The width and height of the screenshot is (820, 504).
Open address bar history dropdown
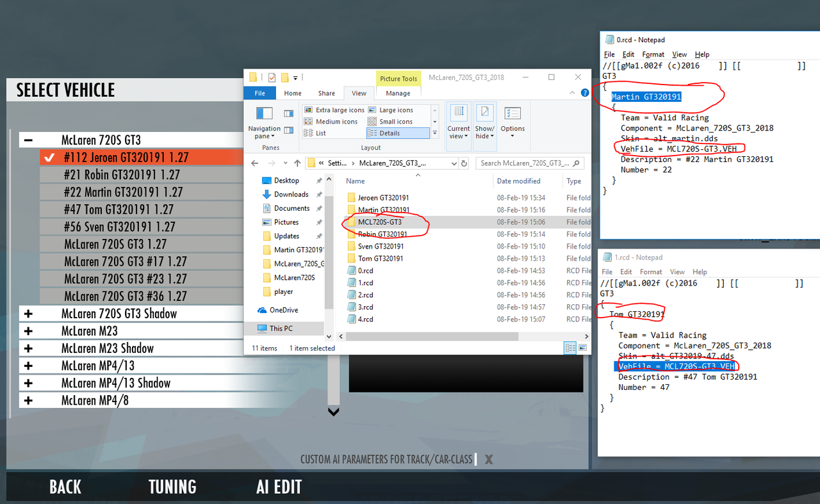454,163
